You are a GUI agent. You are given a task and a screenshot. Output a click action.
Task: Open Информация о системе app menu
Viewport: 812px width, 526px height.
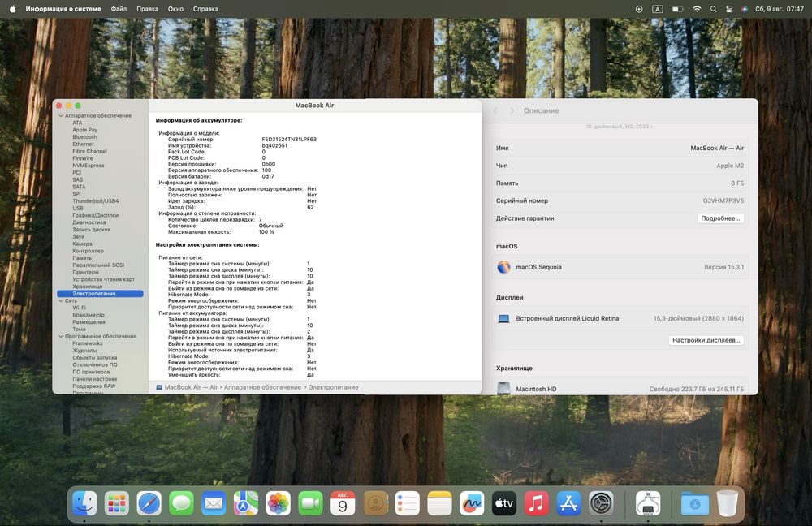click(63, 9)
